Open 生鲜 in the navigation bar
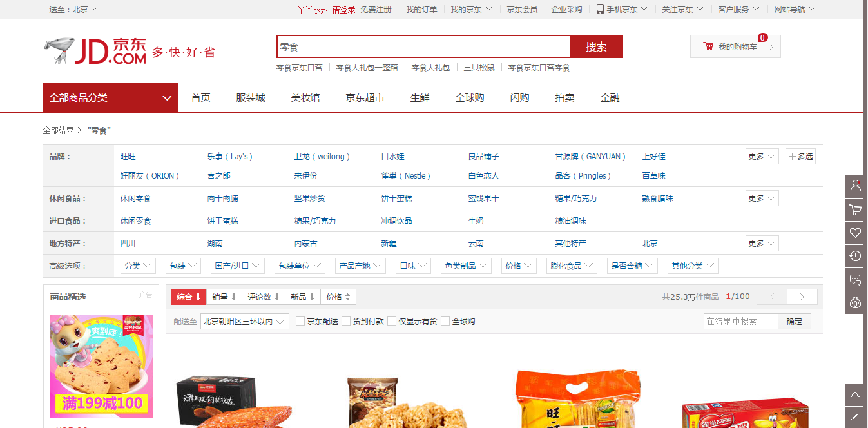The image size is (868, 428). click(x=420, y=98)
